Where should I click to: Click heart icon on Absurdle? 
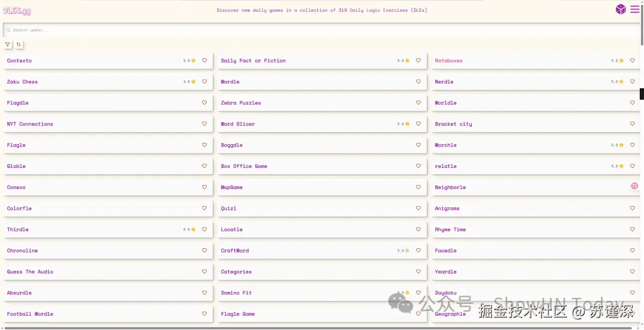[x=204, y=292]
